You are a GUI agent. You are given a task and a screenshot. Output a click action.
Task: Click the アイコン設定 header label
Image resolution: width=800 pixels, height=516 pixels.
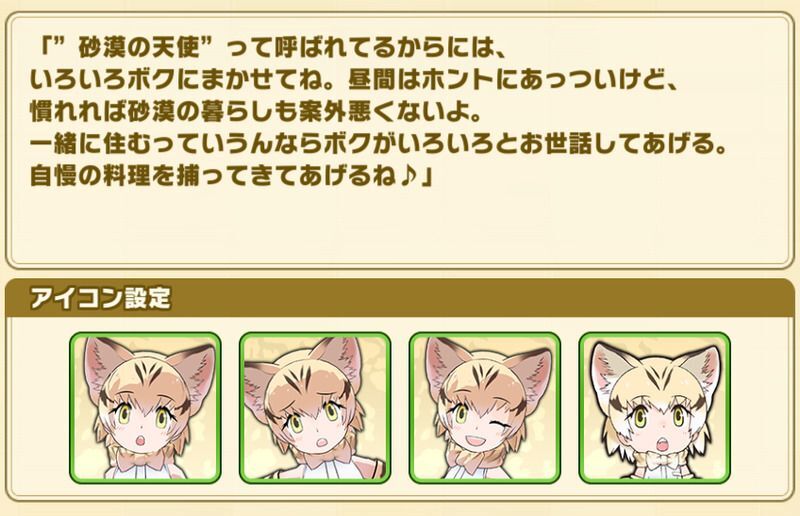(100, 298)
